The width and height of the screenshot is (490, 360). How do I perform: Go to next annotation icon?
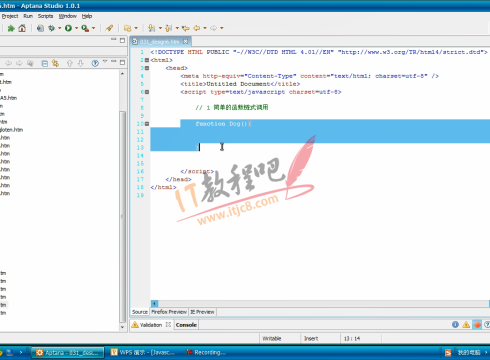pyautogui.click(x=152, y=28)
